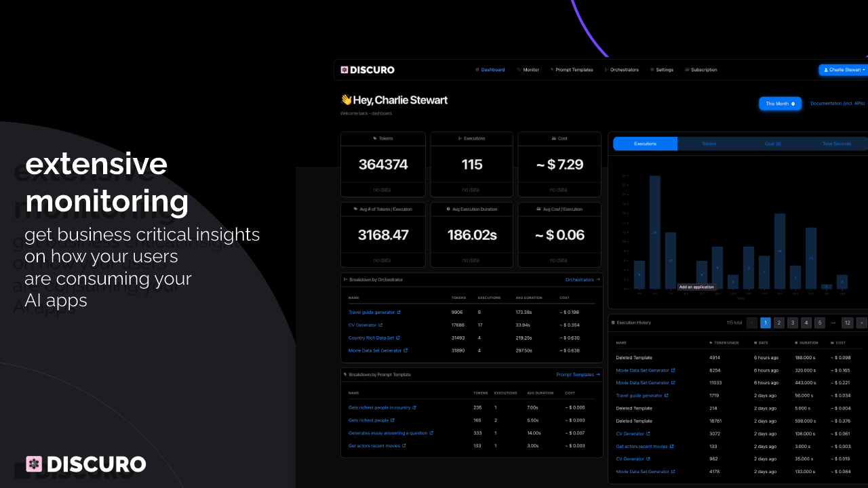Go to Execution History page 5
The width and height of the screenshot is (868, 488).
click(x=820, y=323)
